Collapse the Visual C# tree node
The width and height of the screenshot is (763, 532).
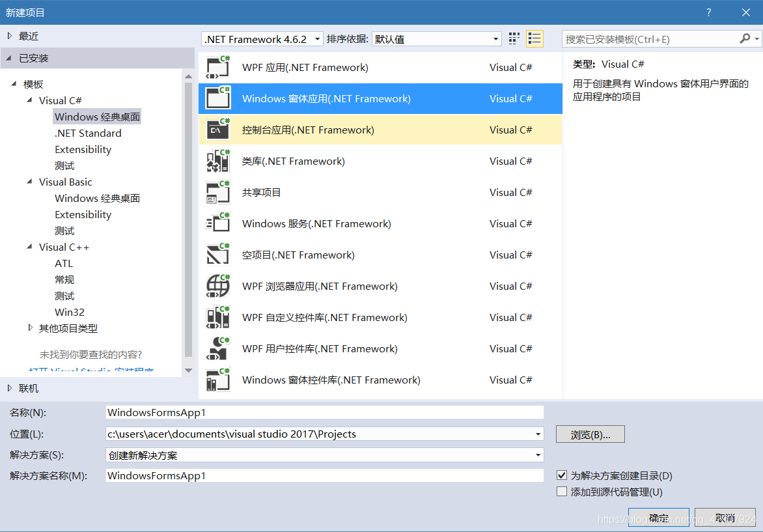pos(30,100)
